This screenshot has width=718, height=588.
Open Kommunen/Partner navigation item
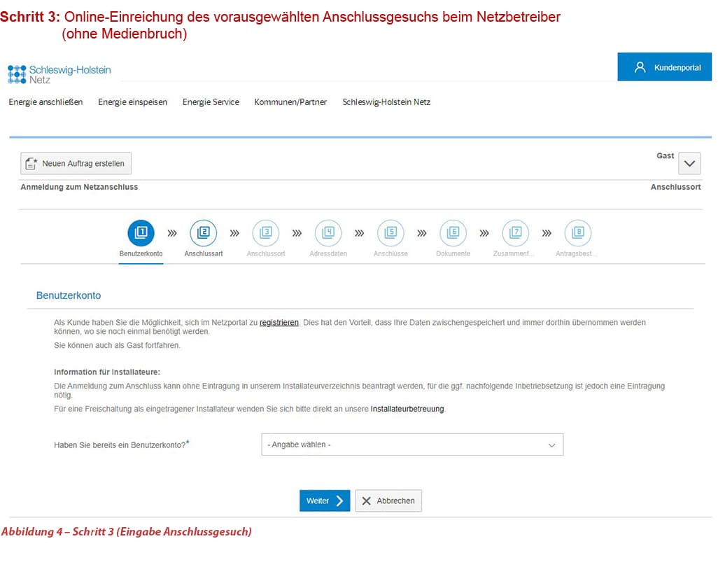(x=290, y=102)
